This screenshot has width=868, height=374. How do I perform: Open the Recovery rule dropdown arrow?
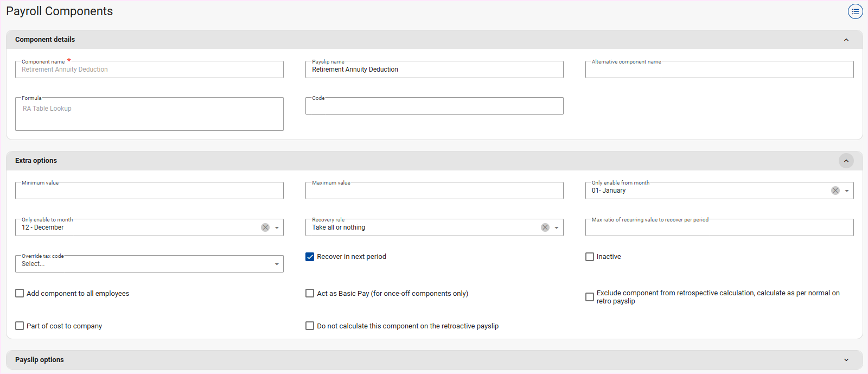(x=557, y=228)
